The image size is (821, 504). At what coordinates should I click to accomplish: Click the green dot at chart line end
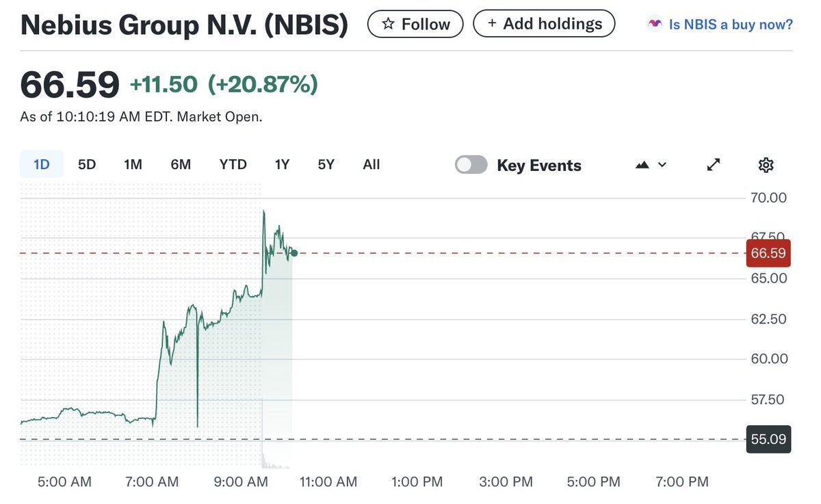(x=294, y=253)
